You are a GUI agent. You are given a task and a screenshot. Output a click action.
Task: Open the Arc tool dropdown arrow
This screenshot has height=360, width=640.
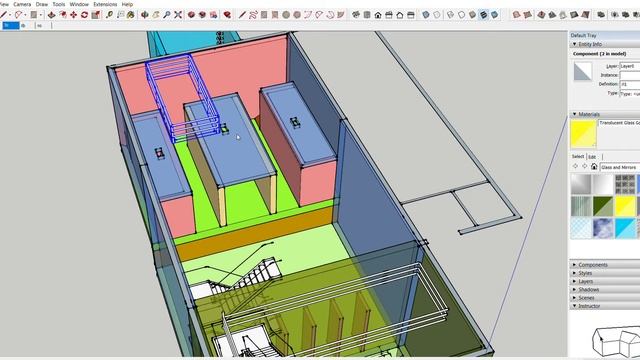coord(25,15)
